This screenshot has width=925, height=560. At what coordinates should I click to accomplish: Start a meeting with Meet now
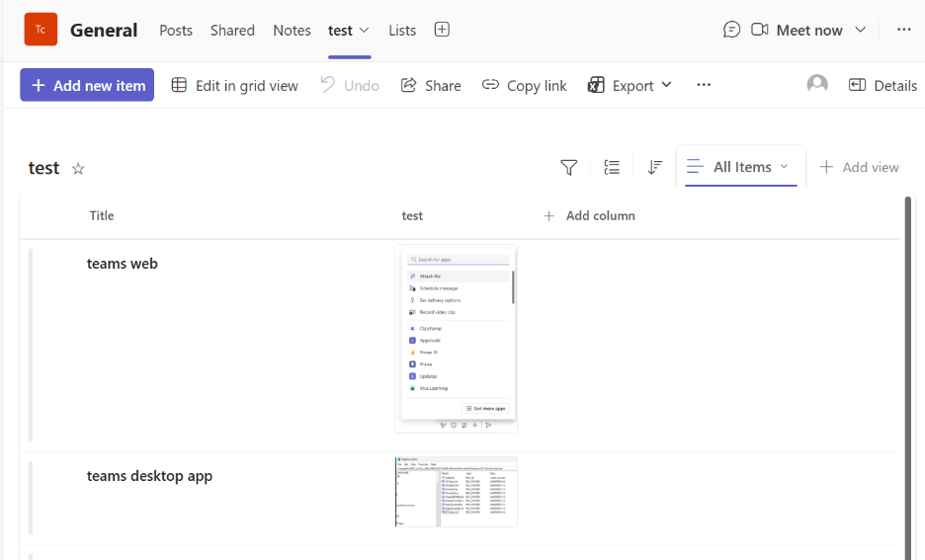click(x=808, y=30)
